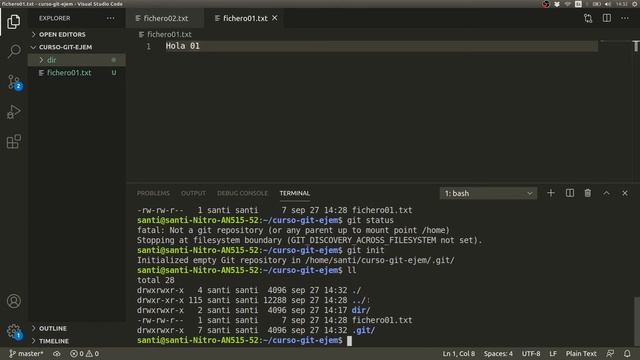Click the system volume icon in top bar
This screenshot has width=640, height=360.
pos(607,4)
